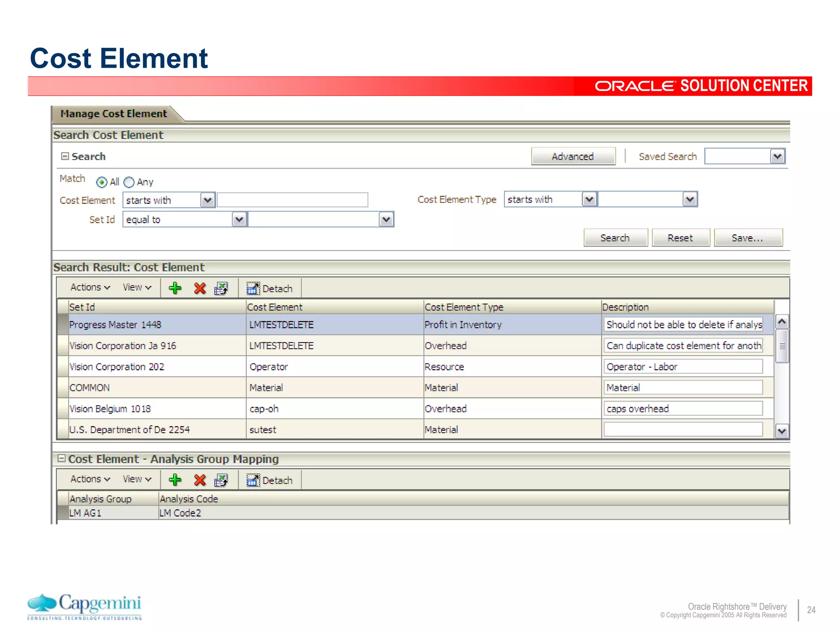Click red delete icon in Analysis Group Mapping toolbar

(200, 480)
